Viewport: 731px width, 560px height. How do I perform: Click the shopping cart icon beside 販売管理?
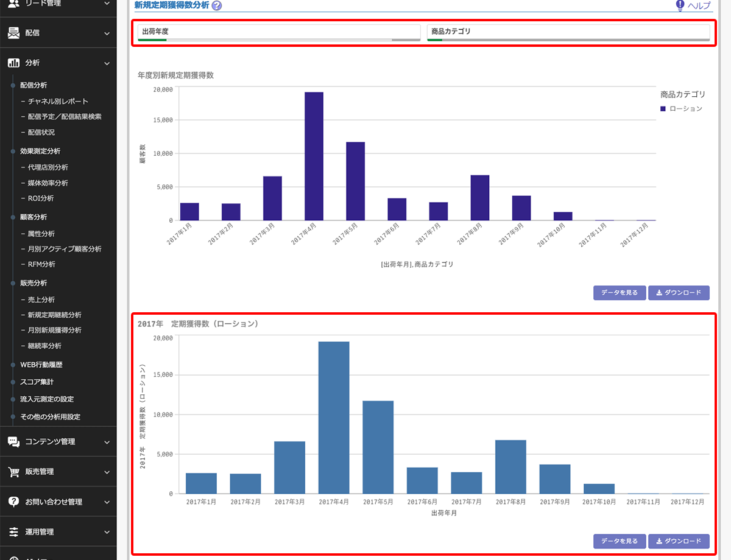[13, 472]
